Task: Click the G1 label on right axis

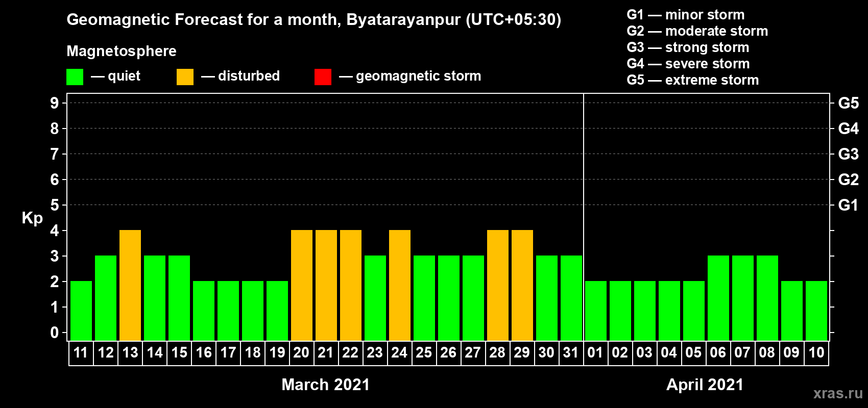Action: click(849, 205)
